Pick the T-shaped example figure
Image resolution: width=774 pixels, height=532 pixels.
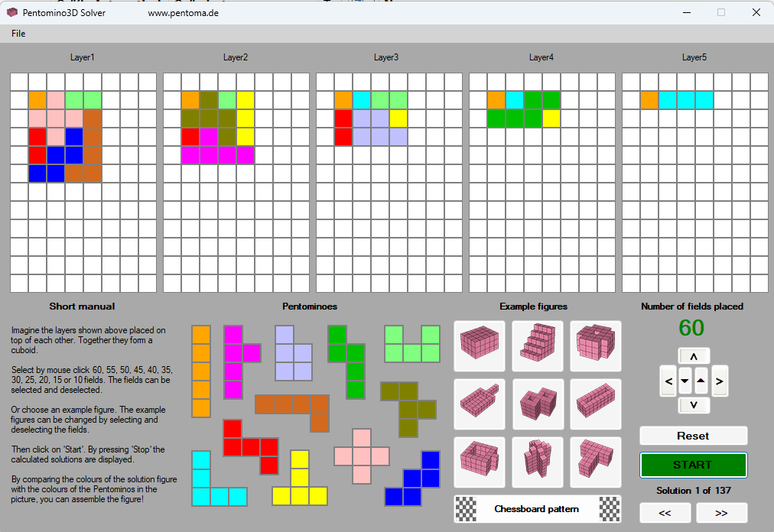596,462
